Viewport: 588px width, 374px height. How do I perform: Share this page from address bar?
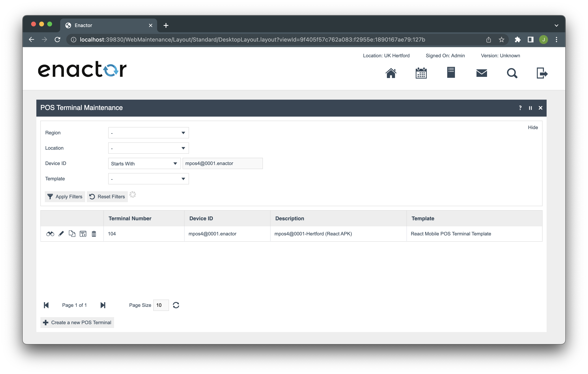click(x=488, y=40)
